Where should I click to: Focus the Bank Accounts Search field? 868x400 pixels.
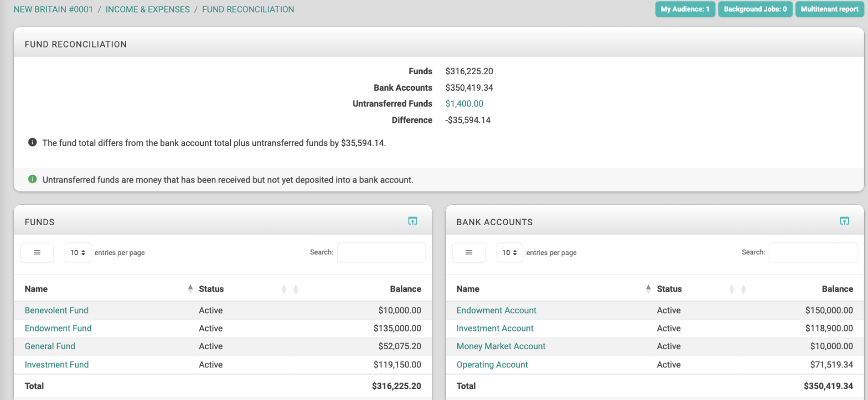click(x=813, y=252)
